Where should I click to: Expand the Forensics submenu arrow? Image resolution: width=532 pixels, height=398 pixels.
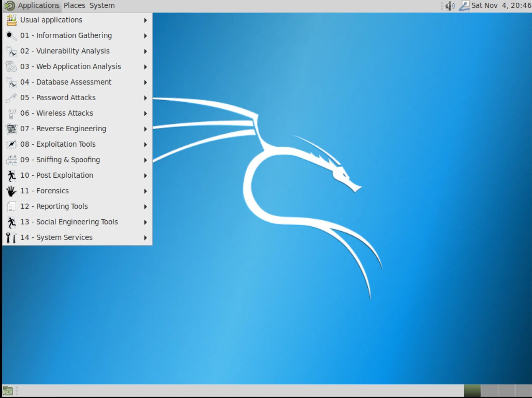click(146, 191)
